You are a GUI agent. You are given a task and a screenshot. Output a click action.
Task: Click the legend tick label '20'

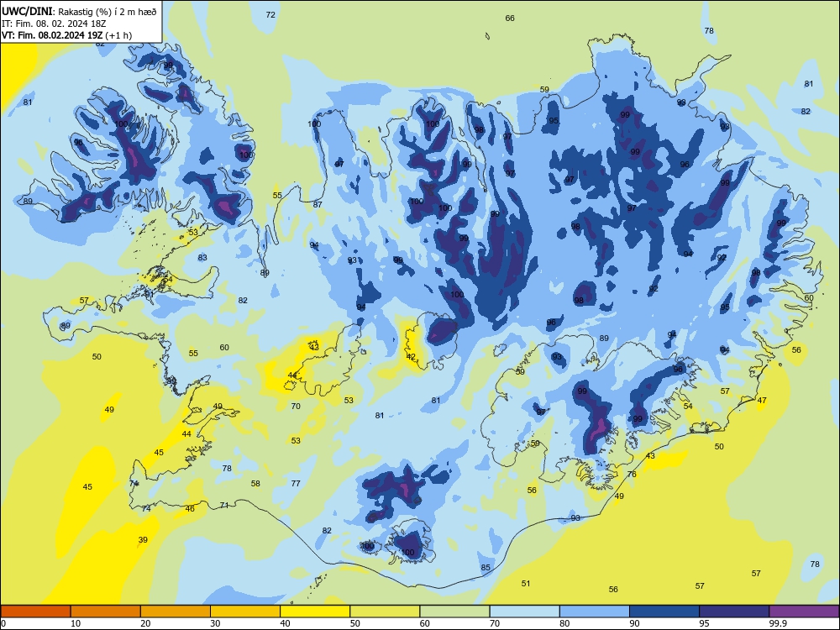(x=145, y=623)
